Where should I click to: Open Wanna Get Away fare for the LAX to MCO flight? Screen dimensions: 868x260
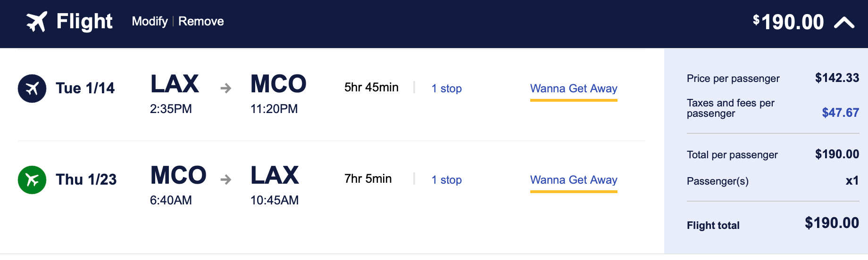coord(574,89)
